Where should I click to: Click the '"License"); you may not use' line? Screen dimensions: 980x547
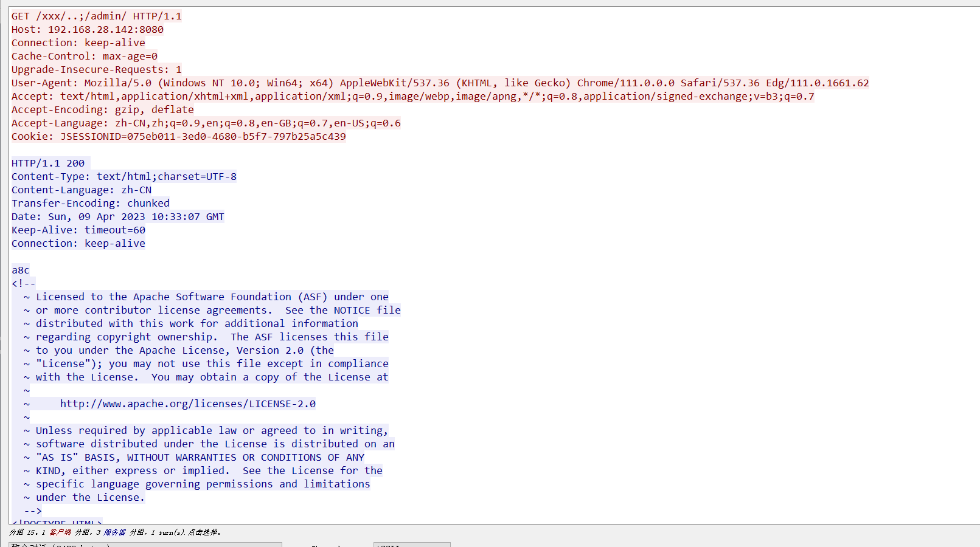(206, 363)
